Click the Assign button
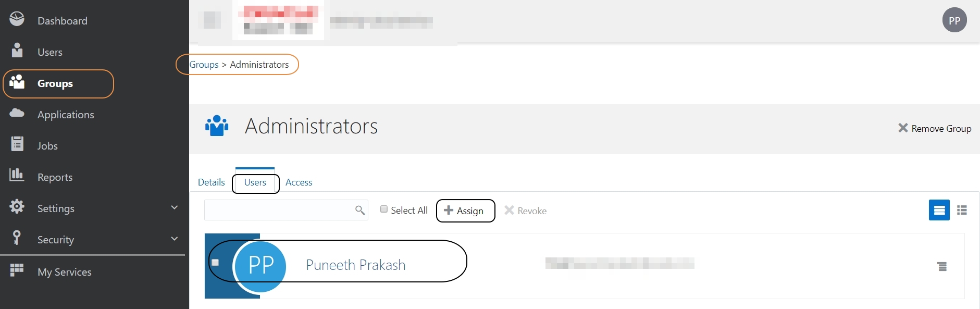The height and width of the screenshot is (309, 980). point(465,211)
